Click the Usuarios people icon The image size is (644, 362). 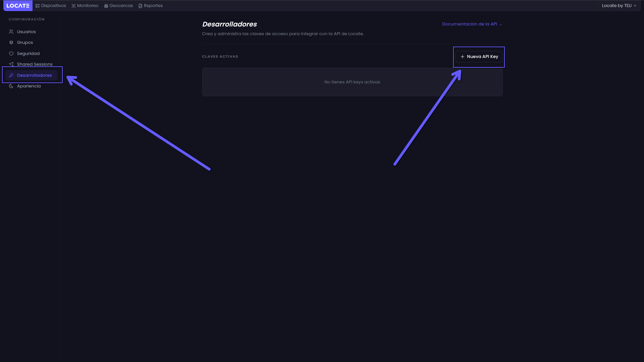coord(11,32)
